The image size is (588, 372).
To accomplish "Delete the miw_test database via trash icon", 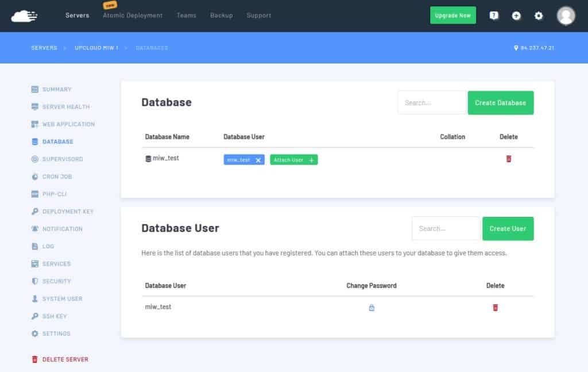I will (509, 159).
